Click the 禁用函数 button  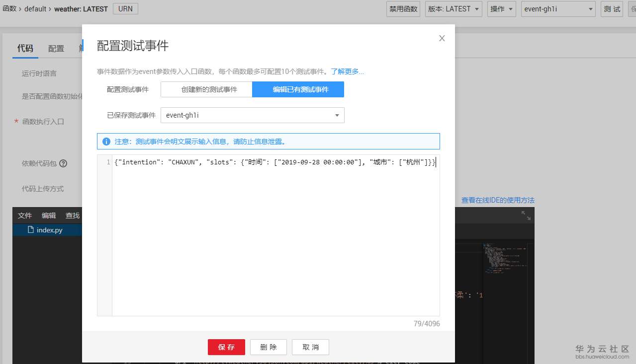[403, 8]
